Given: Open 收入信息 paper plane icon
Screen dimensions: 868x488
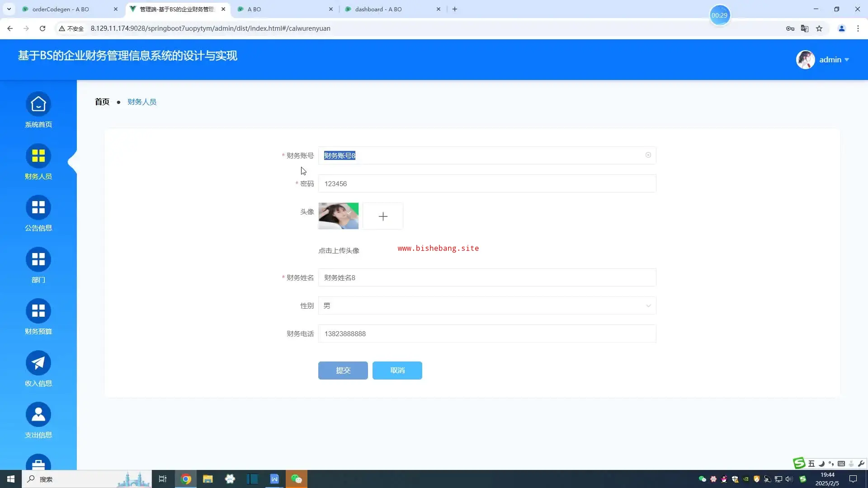Looking at the screenshot, I should [38, 363].
